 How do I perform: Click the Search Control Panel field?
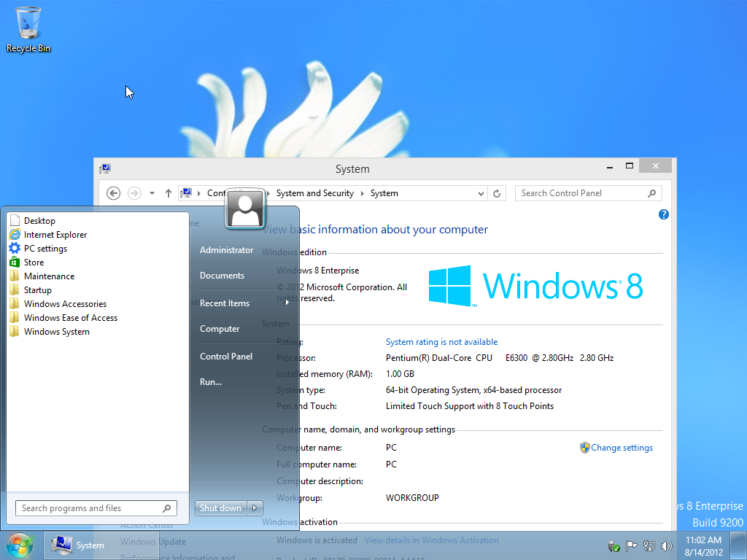(589, 192)
